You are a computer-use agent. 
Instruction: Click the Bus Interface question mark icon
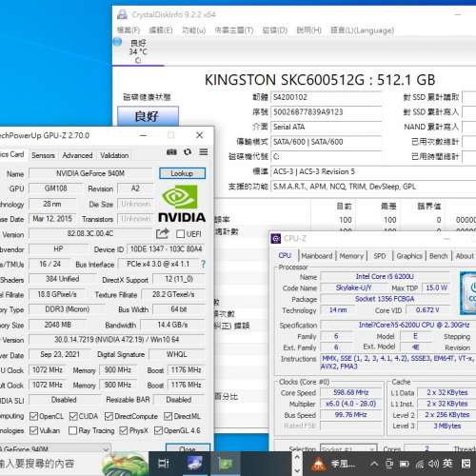click(x=203, y=264)
